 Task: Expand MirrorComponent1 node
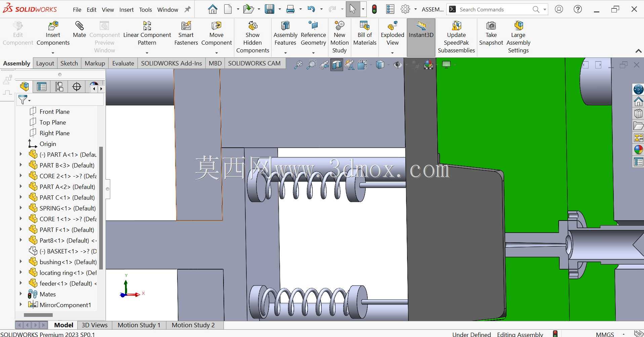click(x=21, y=305)
